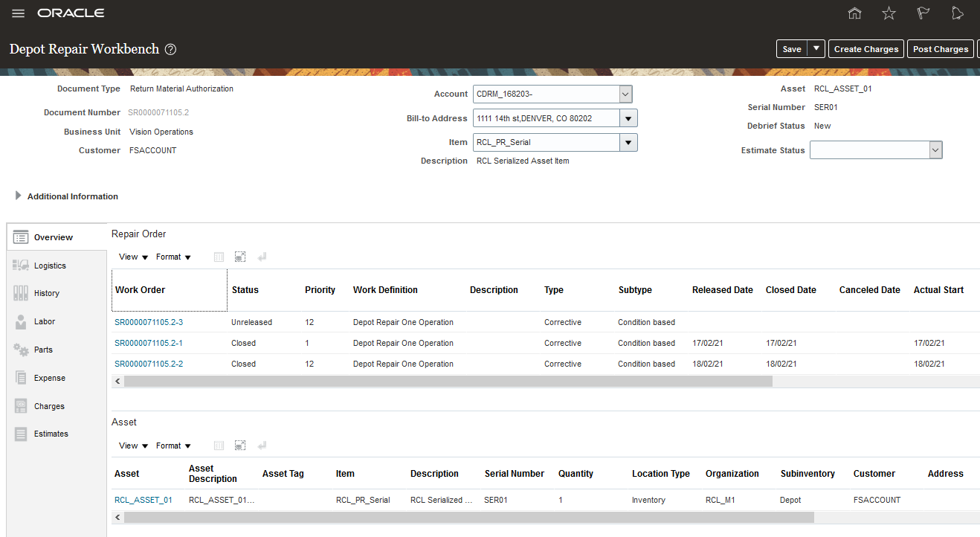
Task: Expand the Additional Information section
Action: coord(19,196)
